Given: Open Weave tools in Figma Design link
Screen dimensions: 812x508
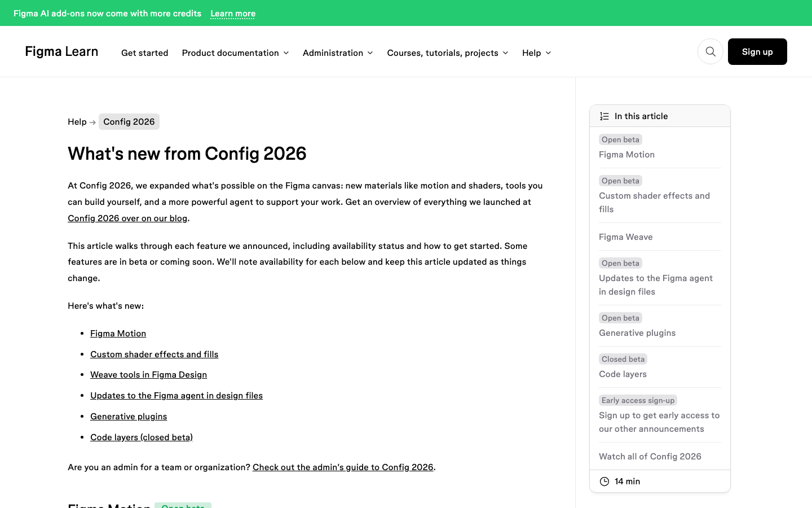Looking at the screenshot, I should (x=148, y=374).
